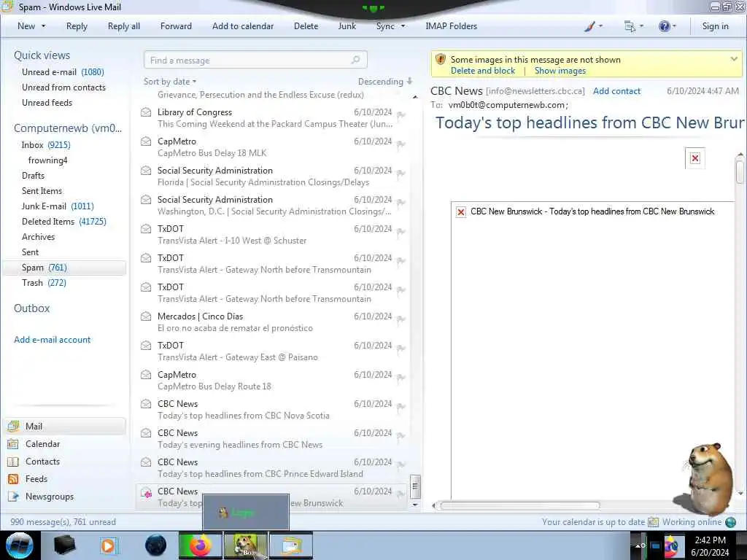
Task: Click the message list scrollbar thumb
Action: tap(415, 486)
